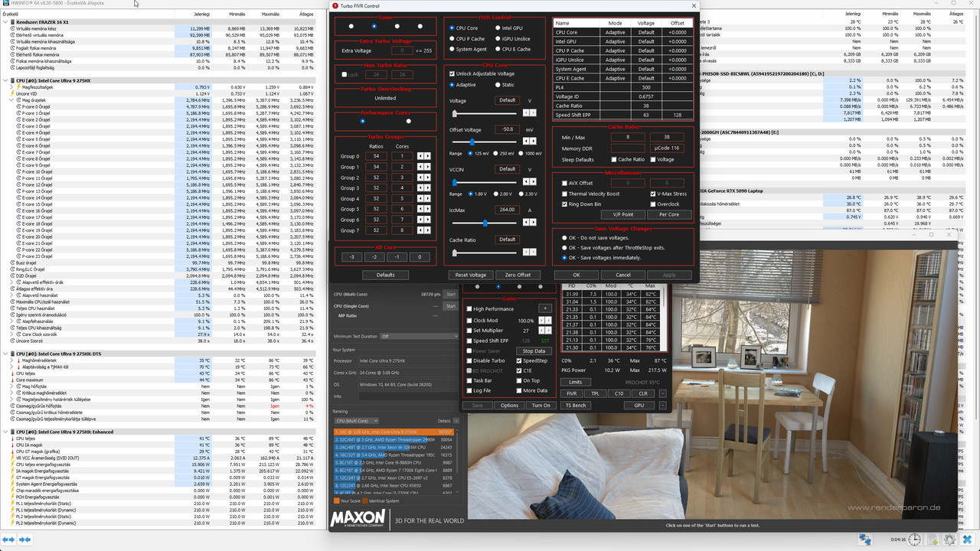Click Per Core button
The width and height of the screenshot is (980, 551).
[669, 214]
